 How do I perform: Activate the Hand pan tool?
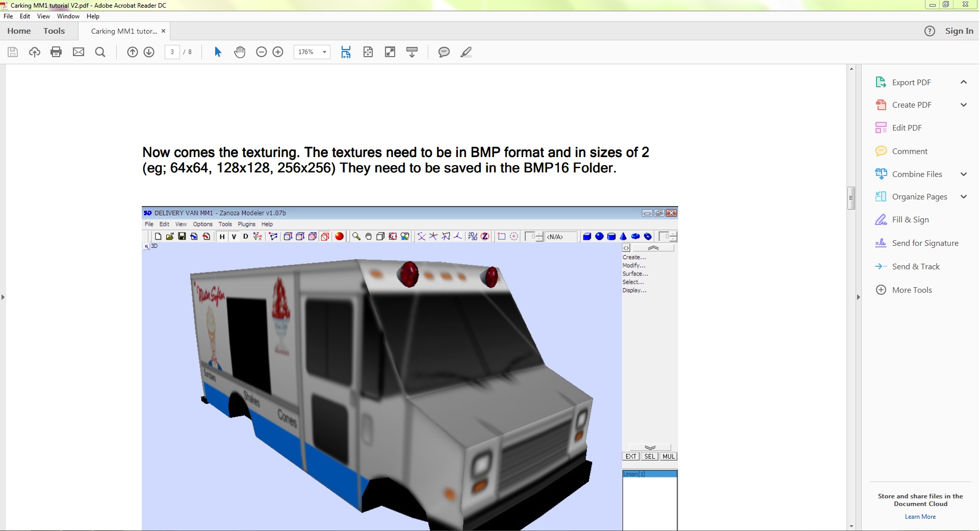[240, 52]
